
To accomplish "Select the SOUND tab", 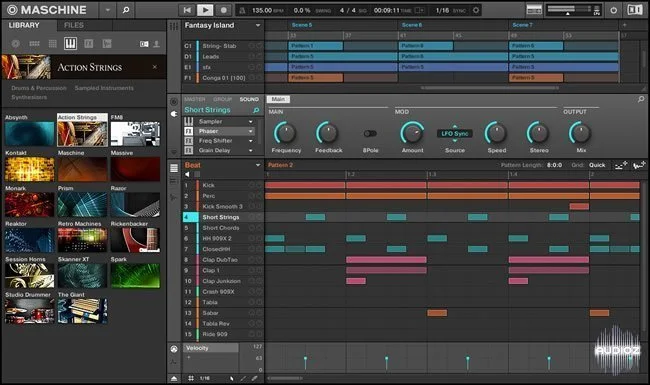I will [249, 99].
